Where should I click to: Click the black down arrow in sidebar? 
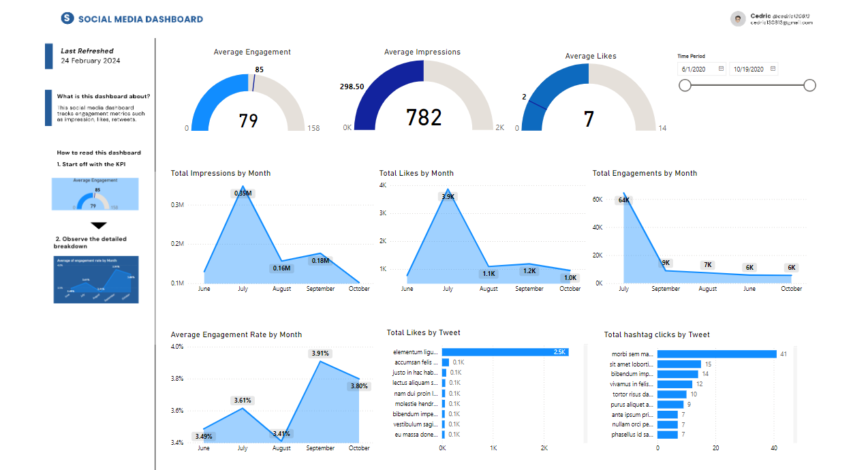[99, 225]
